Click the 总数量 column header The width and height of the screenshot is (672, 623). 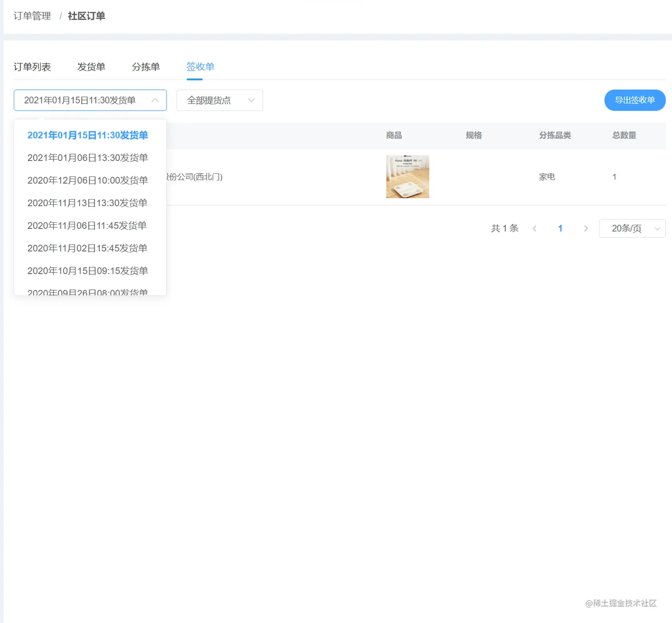pos(624,135)
